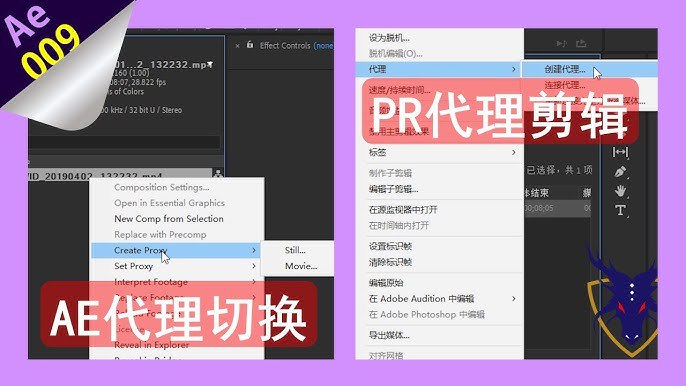This screenshot has height=386, width=686.
Task: Click the 00;08;05 cell in Premiere bin
Action: [x=539, y=208]
